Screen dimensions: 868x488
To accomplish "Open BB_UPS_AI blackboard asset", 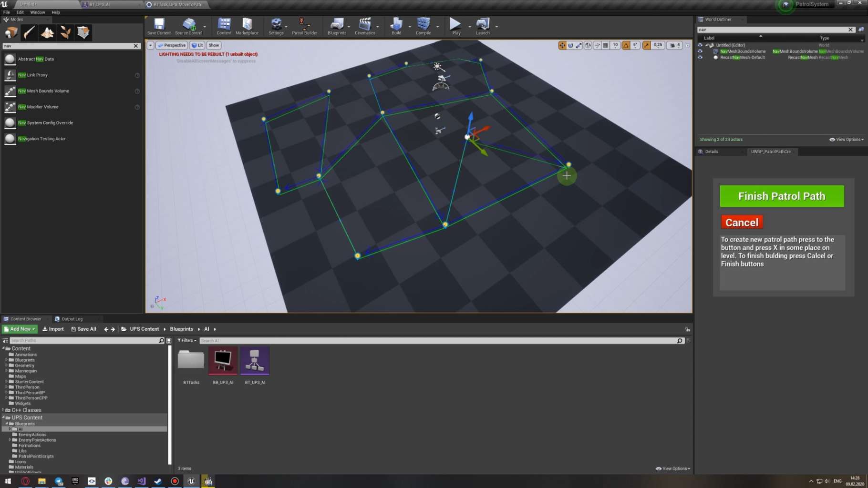I will pyautogui.click(x=223, y=366).
